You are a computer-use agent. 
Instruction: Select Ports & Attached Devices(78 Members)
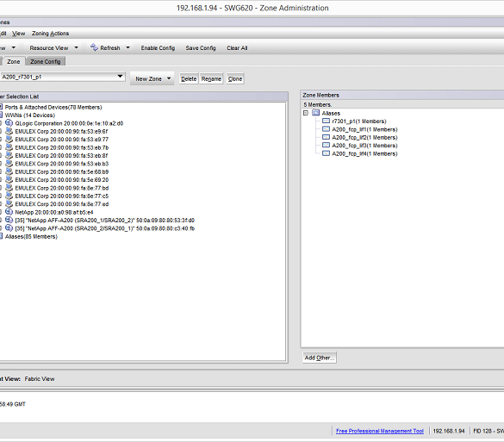click(x=53, y=107)
